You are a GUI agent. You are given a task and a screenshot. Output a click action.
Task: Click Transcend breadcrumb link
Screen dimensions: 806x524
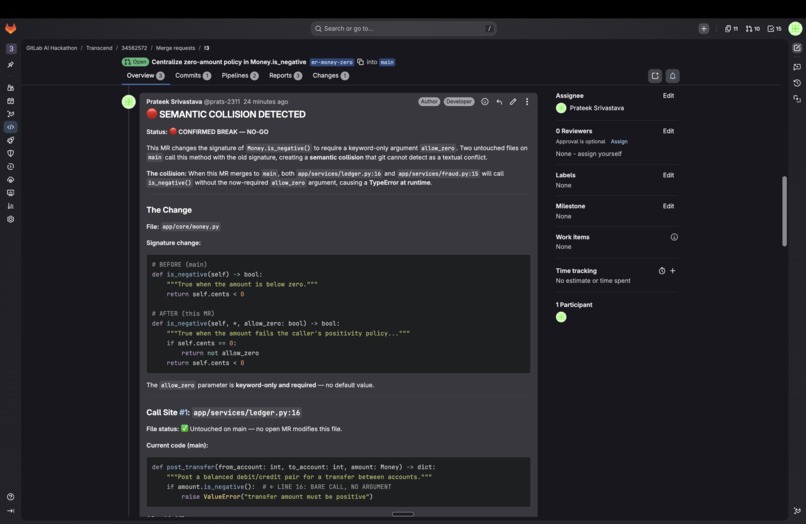[x=99, y=48]
